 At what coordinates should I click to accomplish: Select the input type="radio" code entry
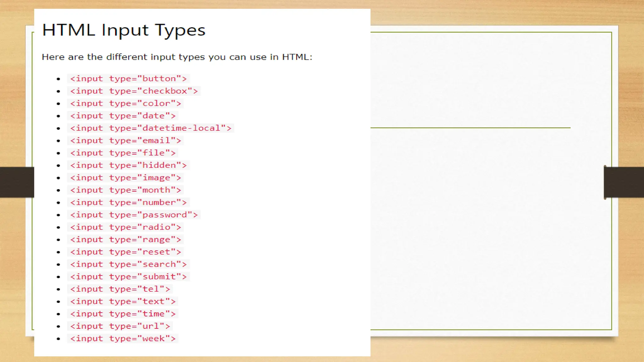[125, 227]
